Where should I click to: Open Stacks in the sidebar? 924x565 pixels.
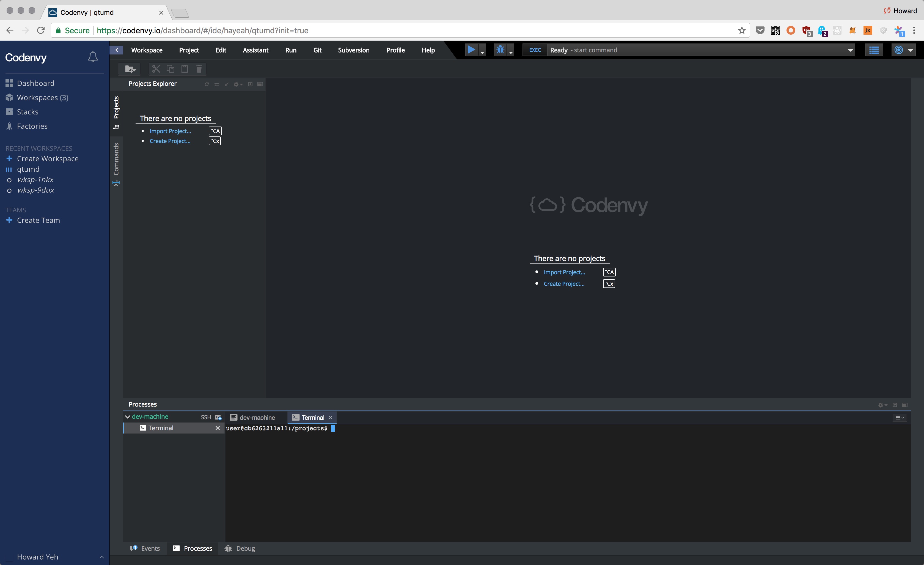point(22,112)
